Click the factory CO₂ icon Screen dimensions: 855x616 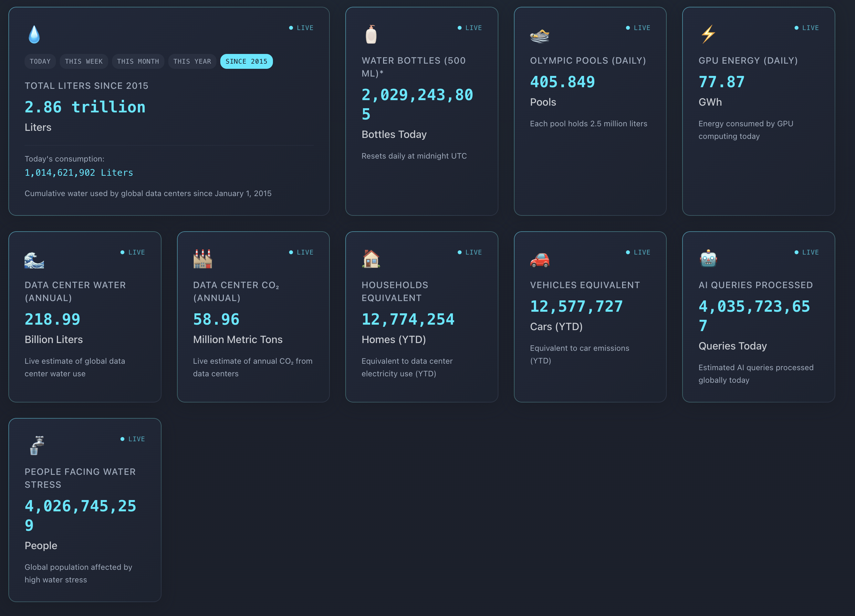pos(203,259)
